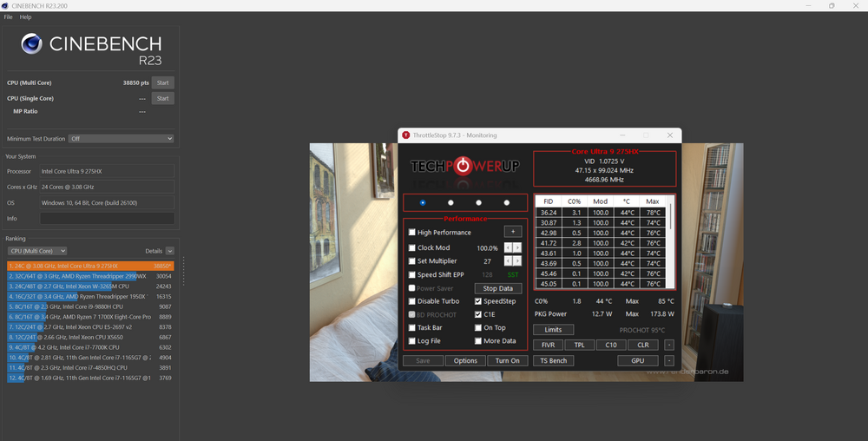Uncheck the SpeedStep option
The width and height of the screenshot is (868, 441).
(x=478, y=301)
